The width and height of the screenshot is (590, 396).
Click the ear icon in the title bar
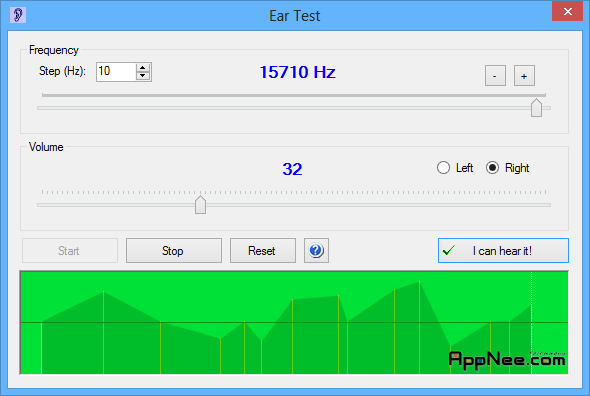18,15
